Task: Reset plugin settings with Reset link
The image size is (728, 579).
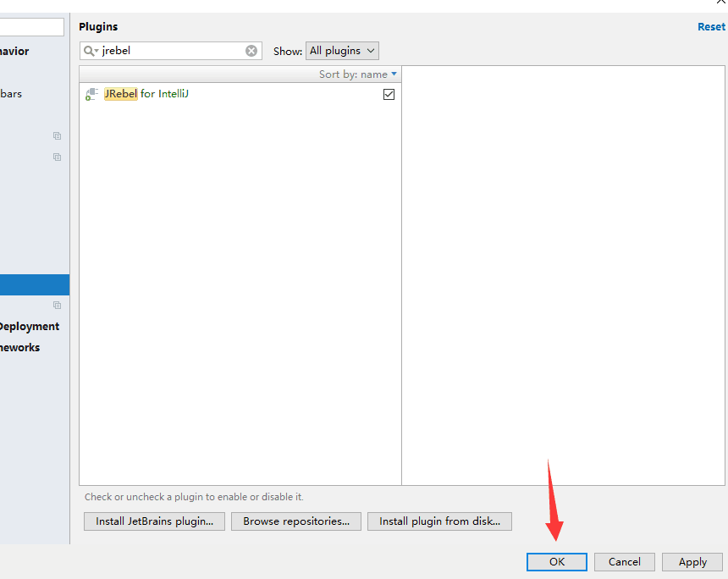Action: 711,26
